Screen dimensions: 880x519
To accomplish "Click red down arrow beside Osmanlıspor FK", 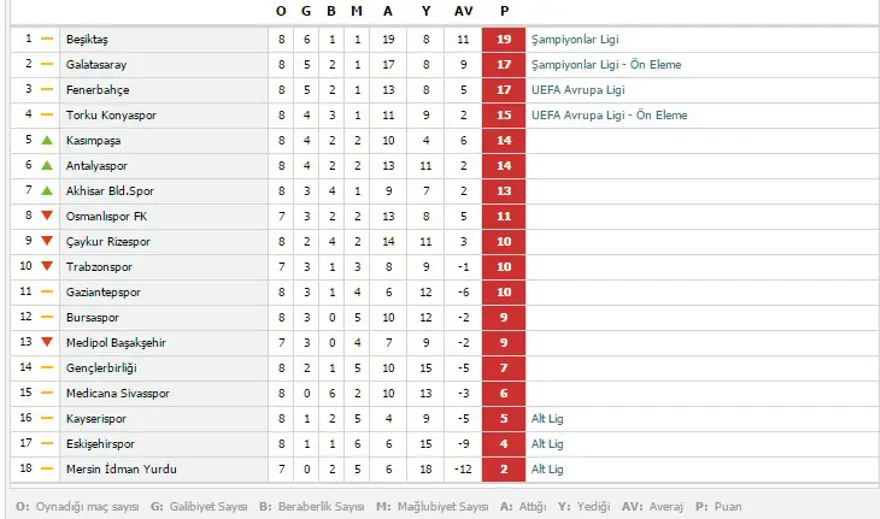I will click(x=46, y=216).
